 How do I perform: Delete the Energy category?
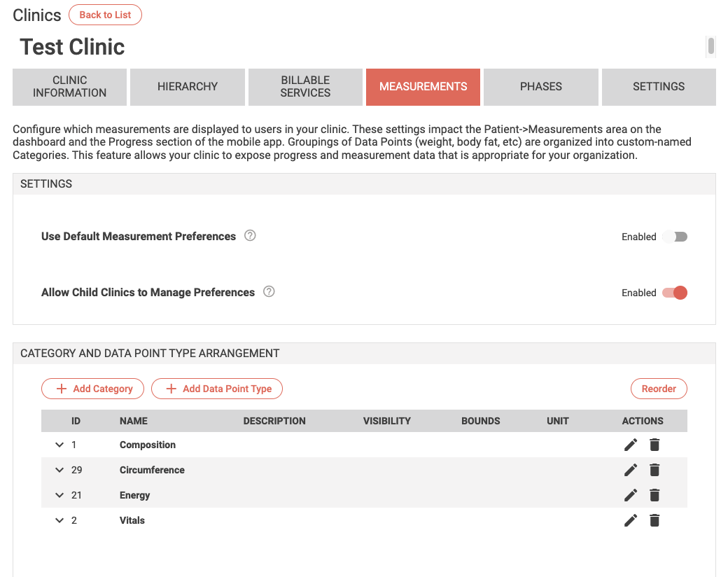[x=654, y=495]
